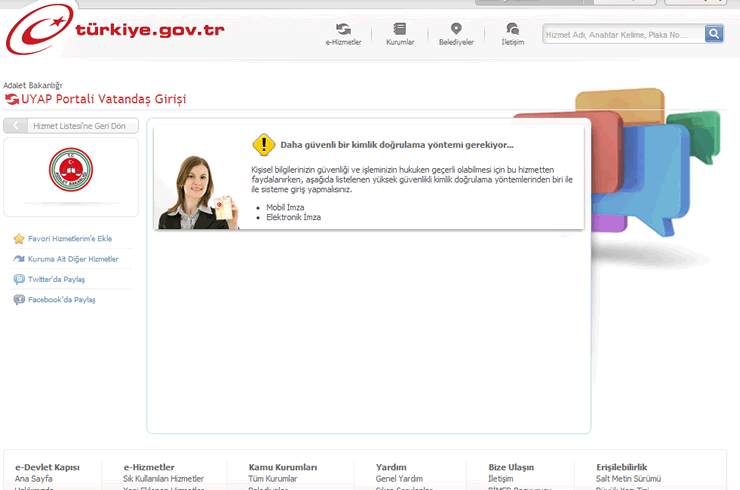Viewport: 740px width, 490px height.
Task: Click the türkiye.gov.tr logo
Action: 115,32
